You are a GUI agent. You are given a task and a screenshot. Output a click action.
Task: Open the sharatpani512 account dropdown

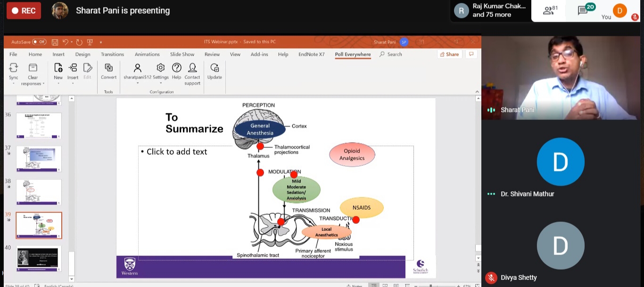pyautogui.click(x=137, y=83)
